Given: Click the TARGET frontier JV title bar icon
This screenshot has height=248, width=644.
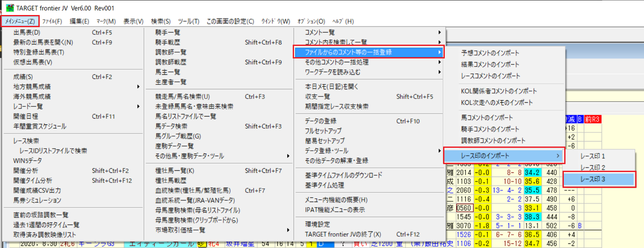Looking at the screenshot, I should pyautogui.click(x=10, y=8).
